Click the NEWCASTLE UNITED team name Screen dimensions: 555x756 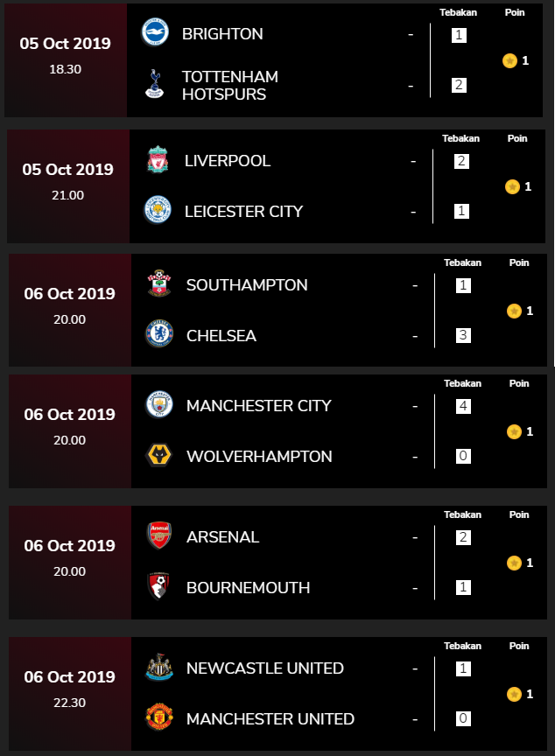pos(264,668)
